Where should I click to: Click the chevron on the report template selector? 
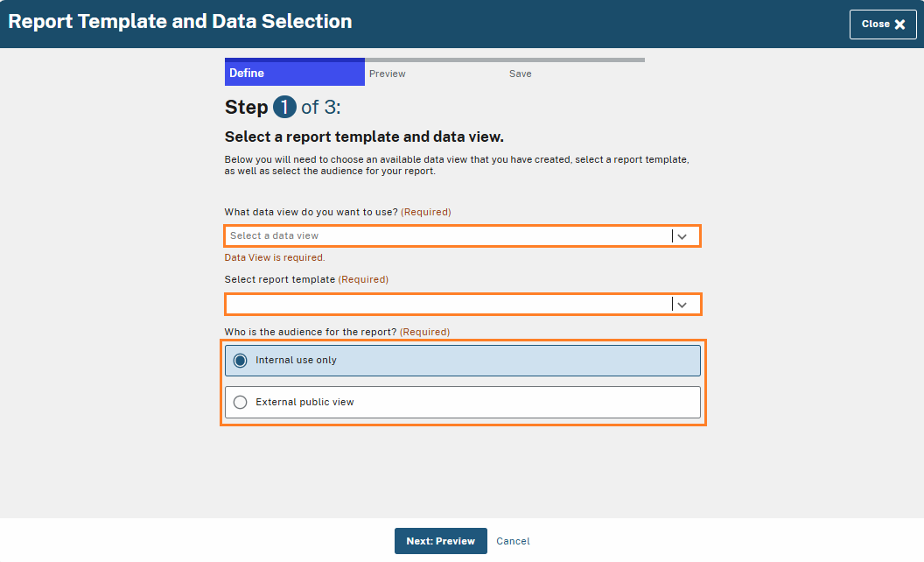point(682,304)
